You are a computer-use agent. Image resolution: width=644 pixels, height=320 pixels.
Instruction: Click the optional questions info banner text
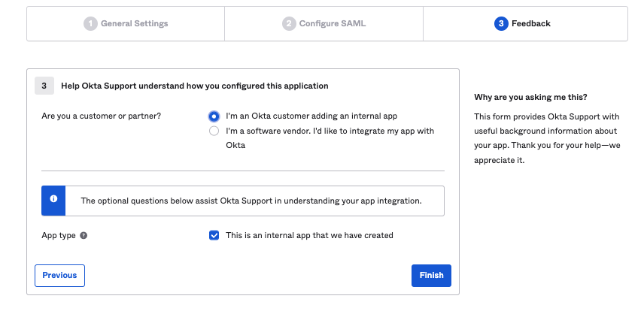pyautogui.click(x=251, y=201)
